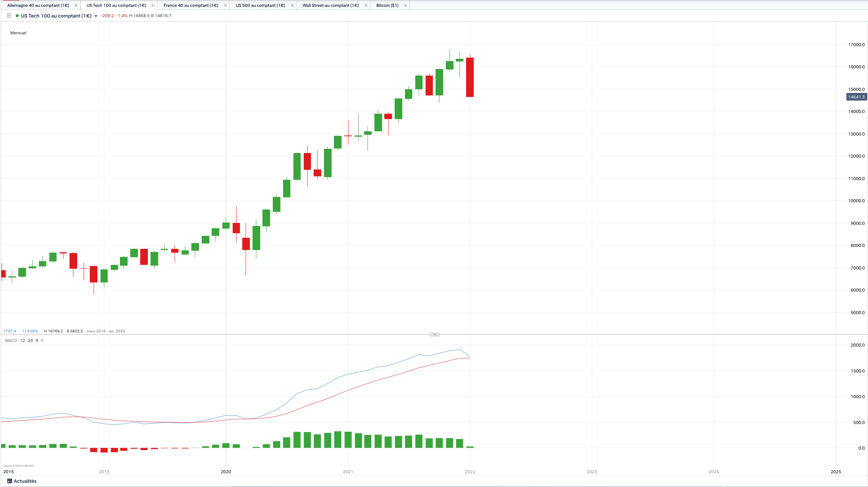
Task: Switch to Allemagne 40 au comptant tab
Action: pyautogui.click(x=38, y=5)
